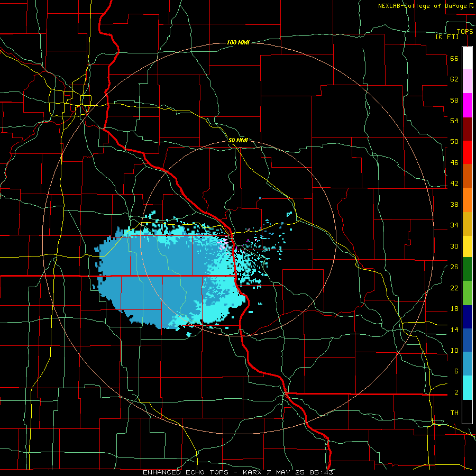Click the TH legend label

pos(454,413)
